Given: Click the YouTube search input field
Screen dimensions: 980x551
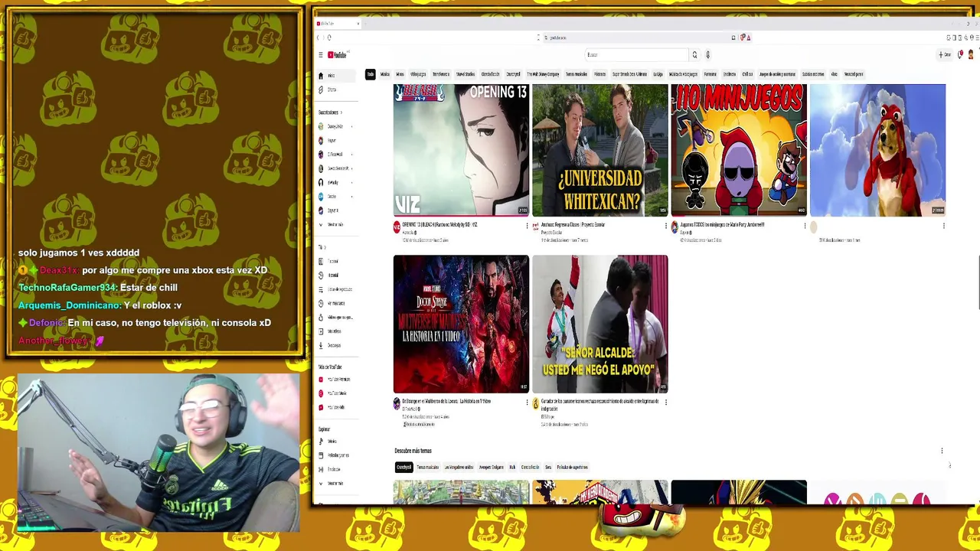Looking at the screenshot, I should pos(637,55).
